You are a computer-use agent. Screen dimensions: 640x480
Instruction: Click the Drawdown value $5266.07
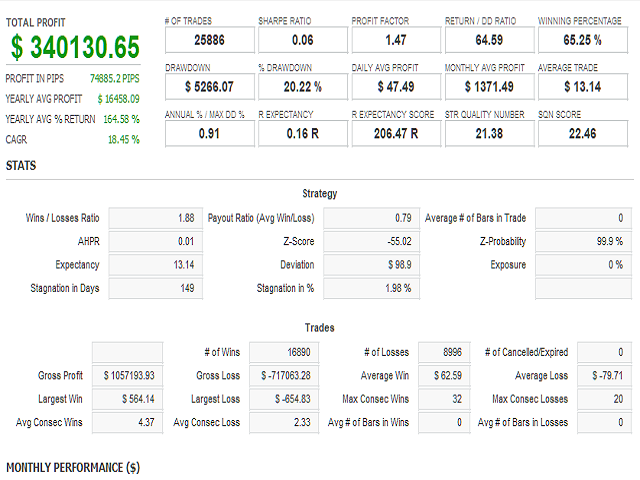206,86
